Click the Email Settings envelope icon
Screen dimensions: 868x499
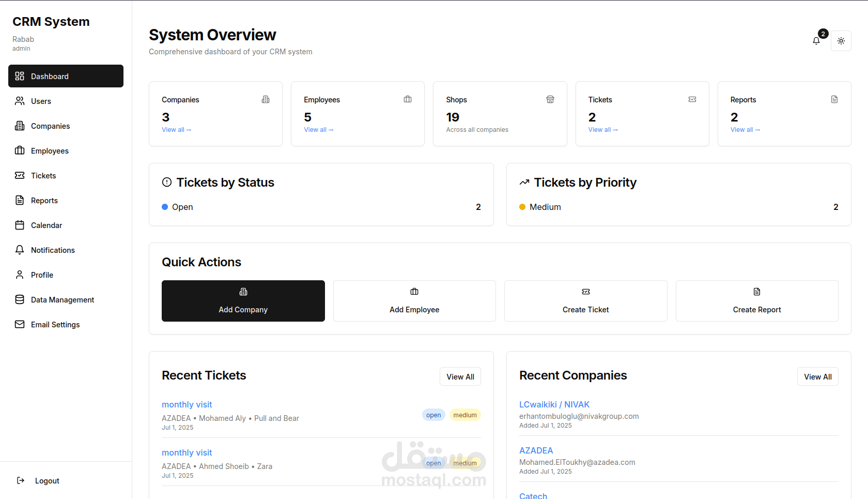point(20,324)
